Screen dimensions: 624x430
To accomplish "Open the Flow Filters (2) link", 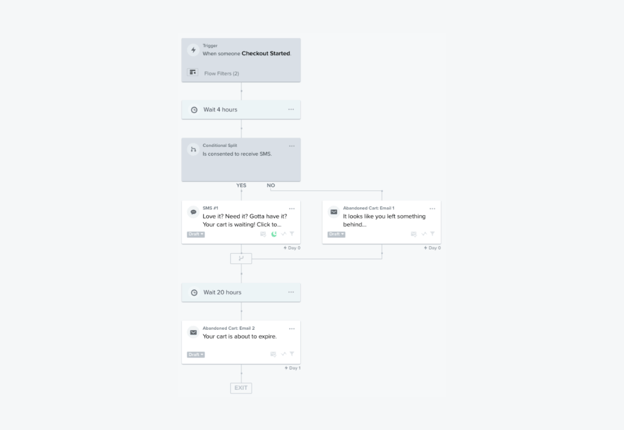I will (222, 73).
